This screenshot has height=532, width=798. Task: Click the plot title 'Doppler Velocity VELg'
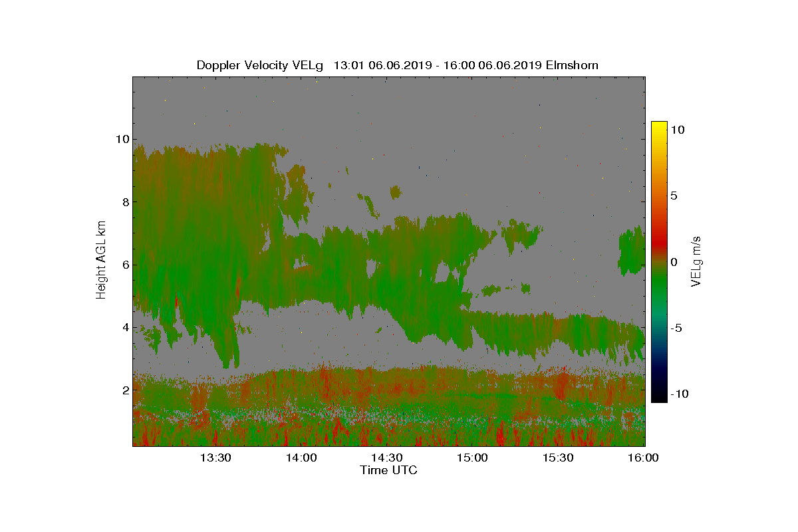(259, 65)
